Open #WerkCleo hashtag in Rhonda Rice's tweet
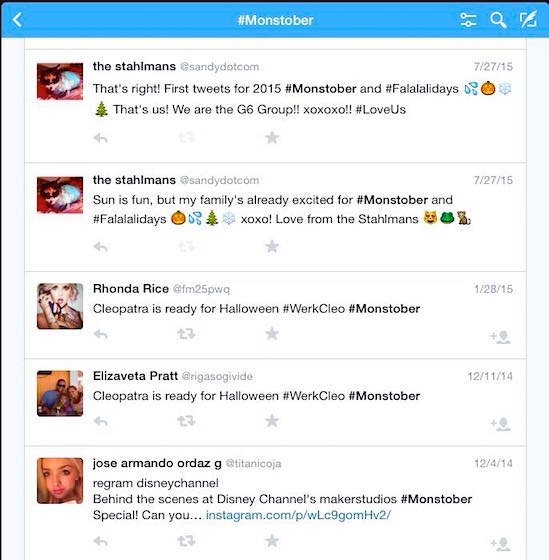Screen dimensions: 549x560 pyautogui.click(x=314, y=309)
